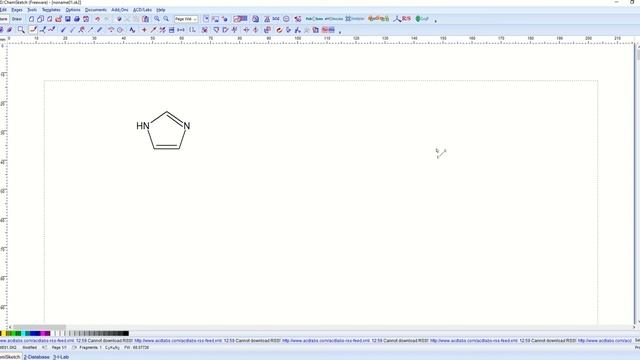Click the 'Fragments: 1' status text
640x360 pixels.
click(x=90, y=348)
